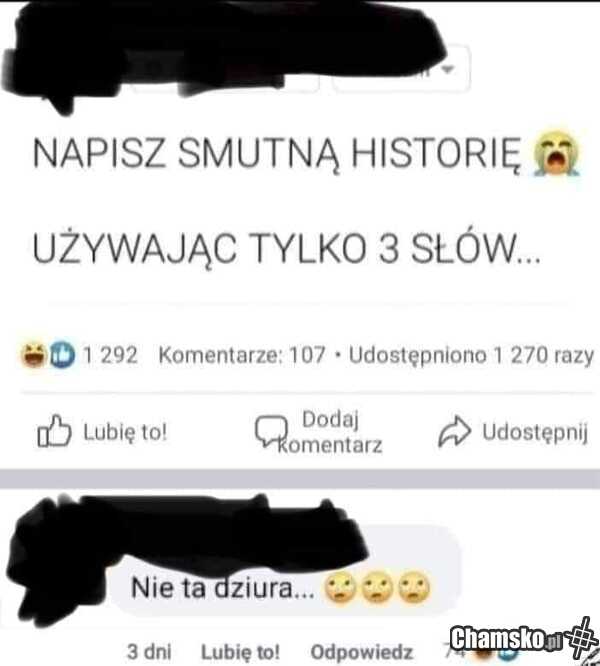Open Udostępniono 1 270 razy link
The height and width of the screenshot is (666, 600).
471,356
